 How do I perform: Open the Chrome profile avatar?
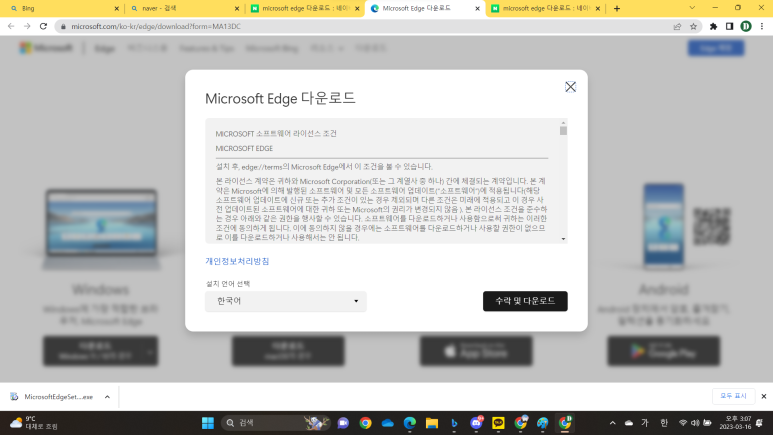point(746,27)
